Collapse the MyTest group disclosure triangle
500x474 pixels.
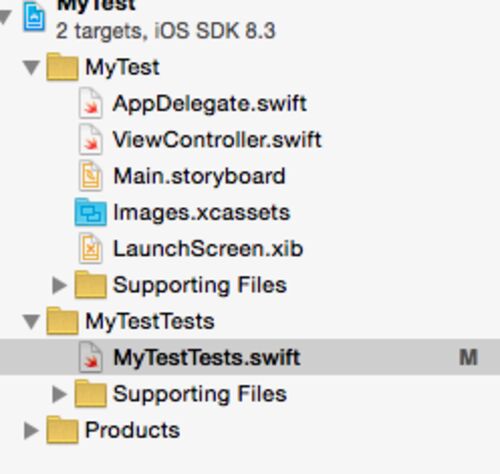pos(32,68)
